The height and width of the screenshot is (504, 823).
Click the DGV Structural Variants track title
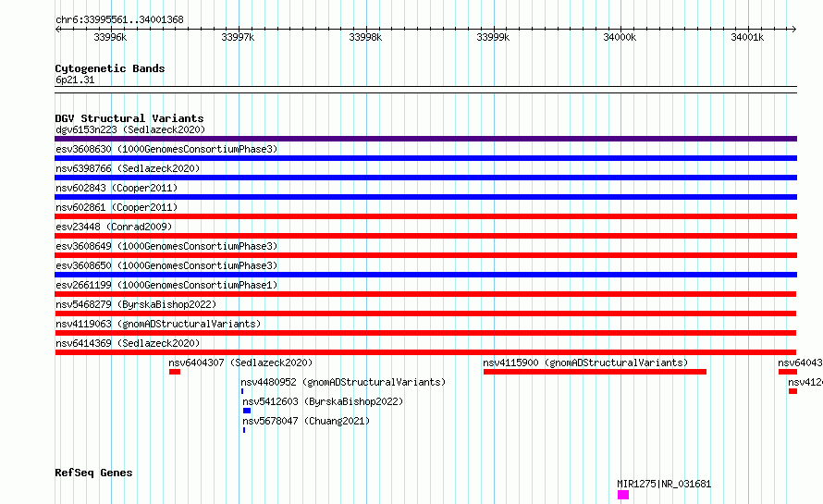click(x=129, y=118)
